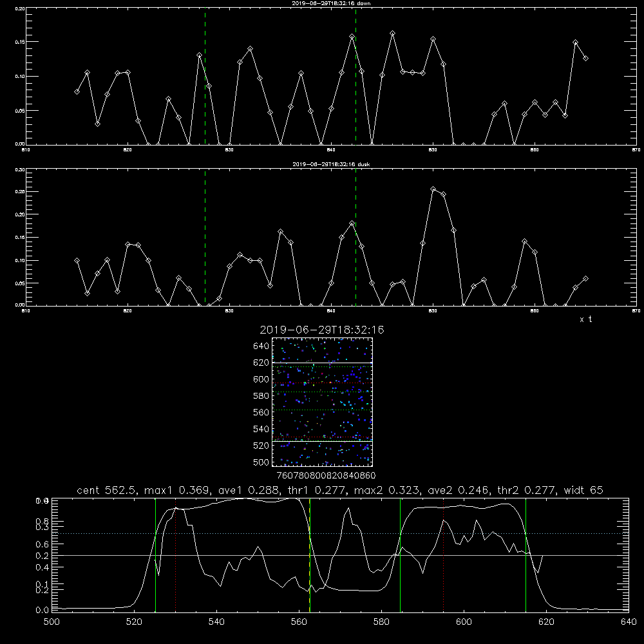Click the green solid line at 615 in bottom plot

526,555
